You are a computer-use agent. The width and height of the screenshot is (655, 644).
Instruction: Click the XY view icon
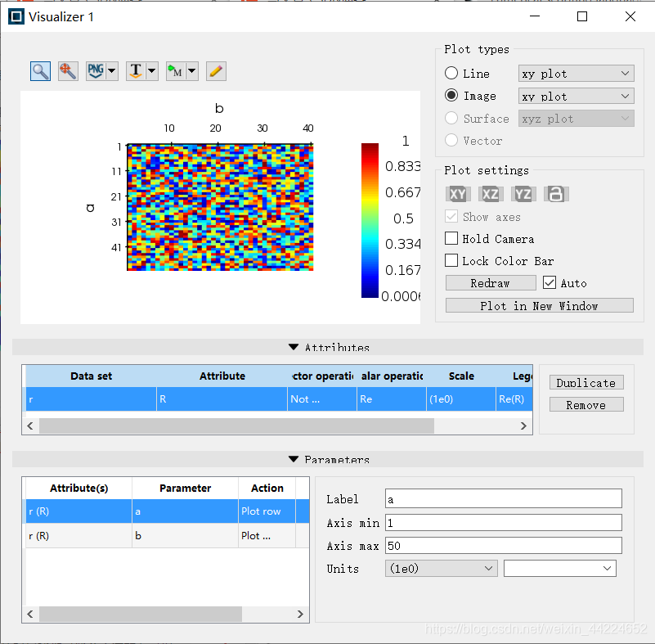click(458, 194)
